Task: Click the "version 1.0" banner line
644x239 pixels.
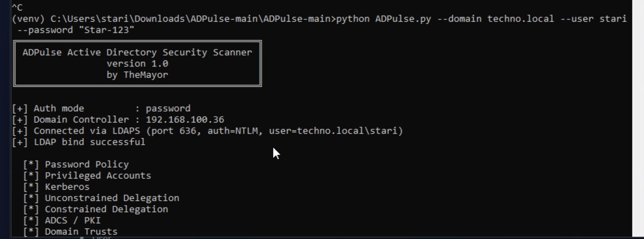Action: click(137, 64)
